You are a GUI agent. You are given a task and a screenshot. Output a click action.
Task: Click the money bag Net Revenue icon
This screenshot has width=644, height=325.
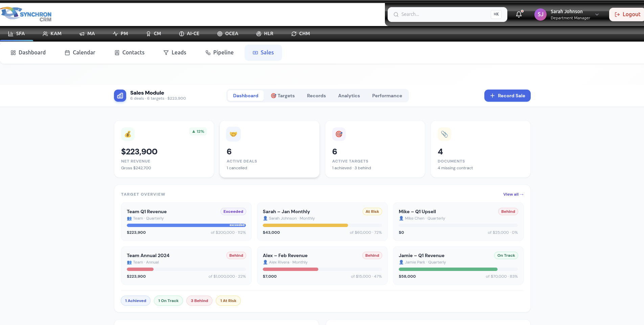tap(128, 134)
